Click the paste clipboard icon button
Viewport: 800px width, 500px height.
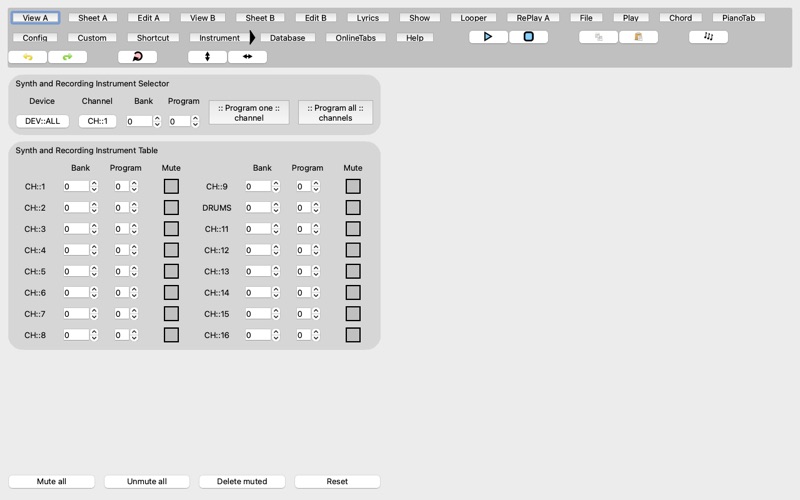(638, 37)
